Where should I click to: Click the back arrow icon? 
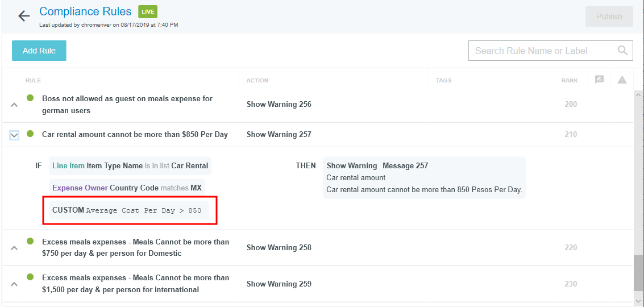(x=24, y=16)
